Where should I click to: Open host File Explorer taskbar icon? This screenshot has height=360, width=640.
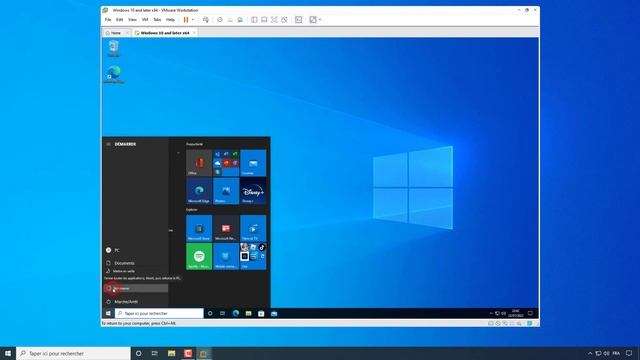[171, 353]
